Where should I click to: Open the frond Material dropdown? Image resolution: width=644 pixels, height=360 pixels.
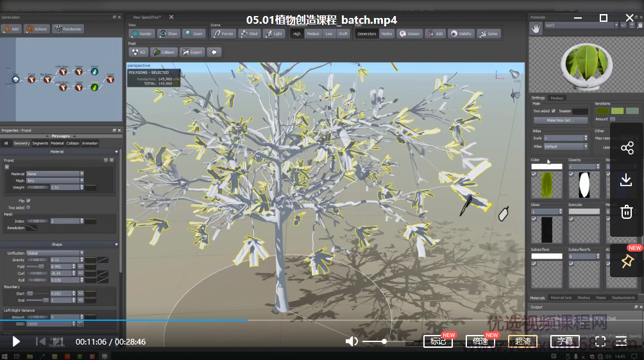55,174
